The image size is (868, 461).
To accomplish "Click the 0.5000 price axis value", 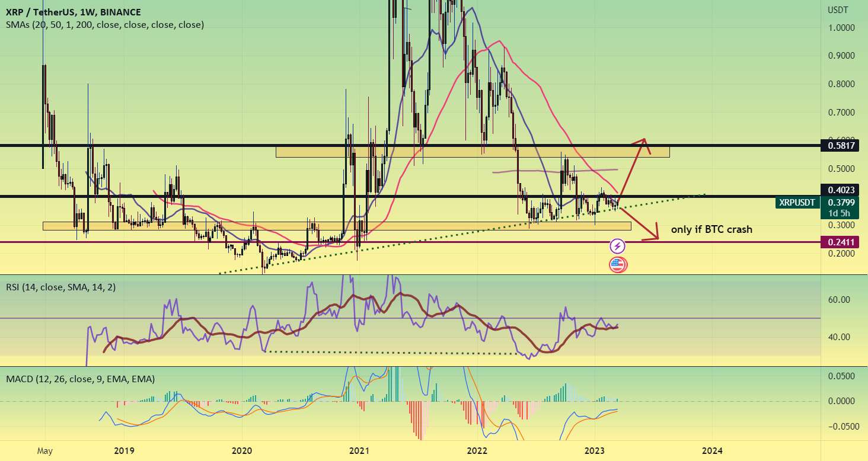I will [841, 169].
